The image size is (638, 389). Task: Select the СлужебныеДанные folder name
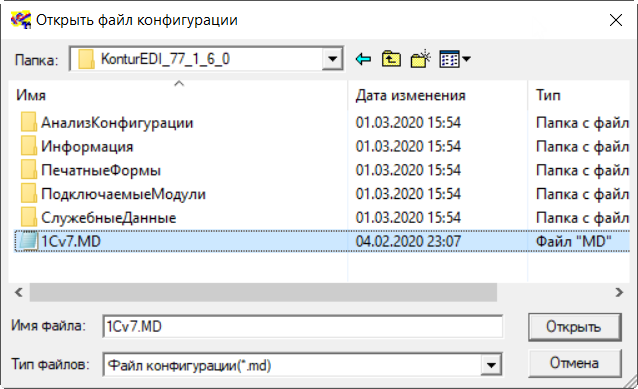coord(109,218)
